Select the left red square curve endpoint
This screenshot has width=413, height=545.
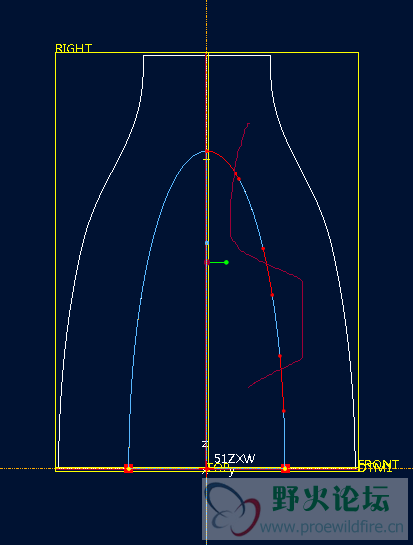coord(129,469)
